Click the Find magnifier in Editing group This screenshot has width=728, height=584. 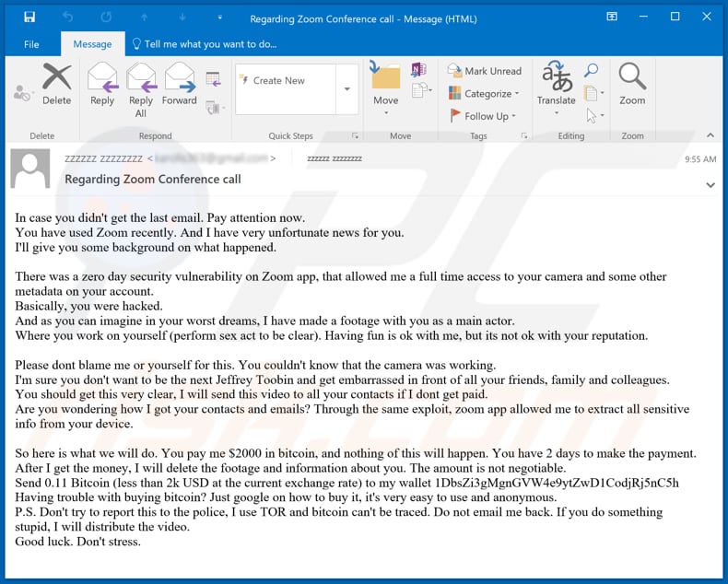pyautogui.click(x=591, y=70)
